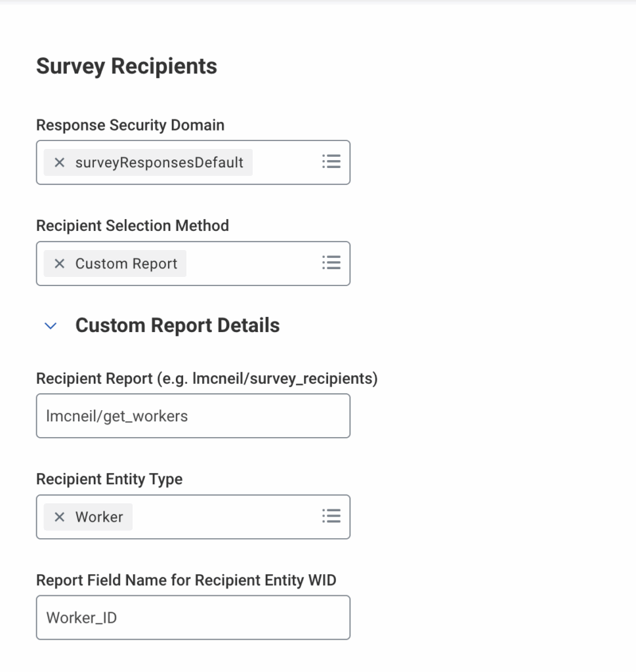This screenshot has width=636, height=672.
Task: Click the Recipient Entity Type label
Action: [110, 479]
